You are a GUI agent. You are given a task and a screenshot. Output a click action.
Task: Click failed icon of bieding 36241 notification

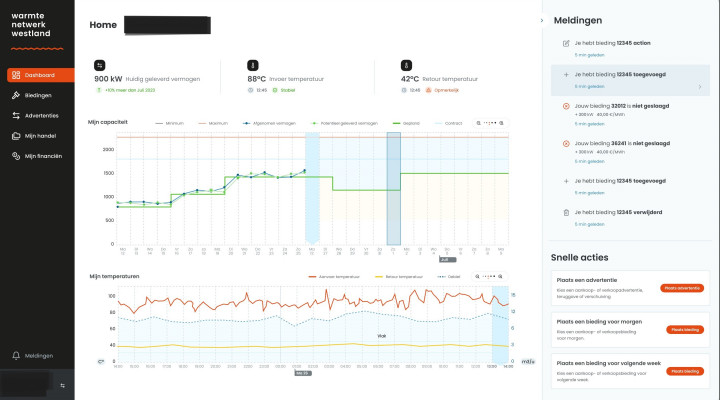[566, 144]
